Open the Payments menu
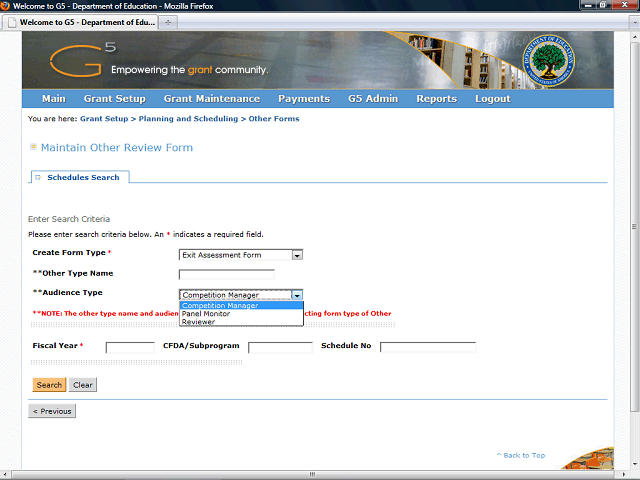The height and width of the screenshot is (480, 640). click(x=304, y=99)
